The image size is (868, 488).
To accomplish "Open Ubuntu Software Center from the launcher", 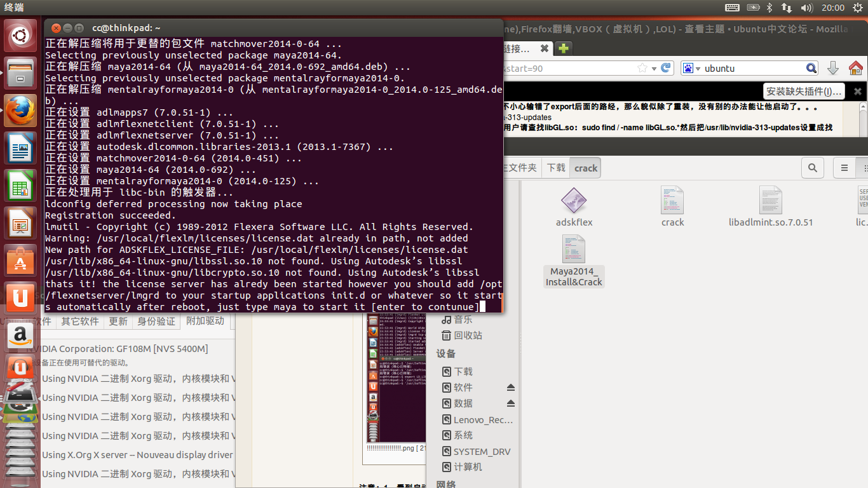I will (x=20, y=261).
